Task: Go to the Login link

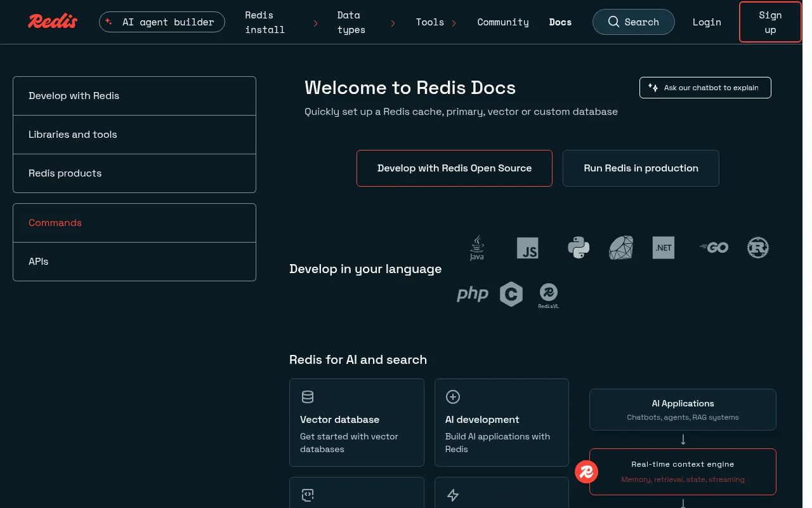Action: [x=707, y=22]
